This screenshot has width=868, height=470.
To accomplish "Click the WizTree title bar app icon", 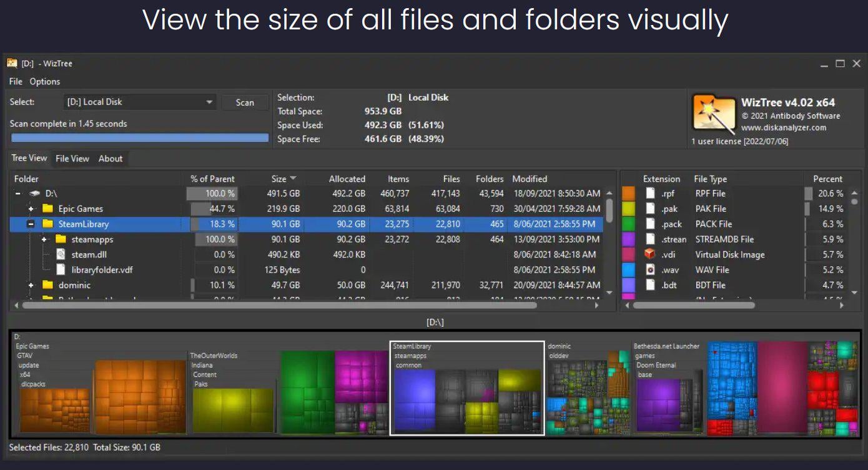I will [x=12, y=63].
